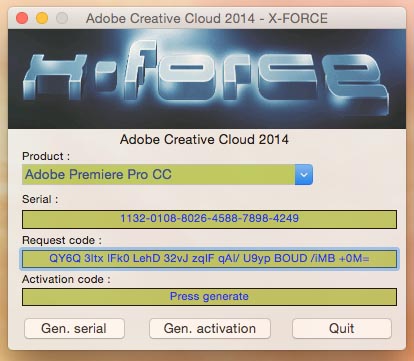Click the "Request code :" label
The height and width of the screenshot is (361, 414).
click(62, 240)
